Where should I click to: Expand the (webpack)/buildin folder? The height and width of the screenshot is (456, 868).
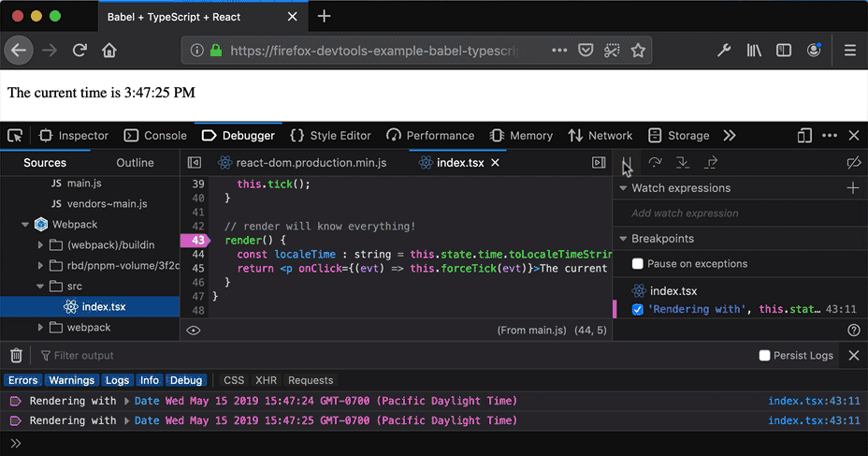coord(40,245)
